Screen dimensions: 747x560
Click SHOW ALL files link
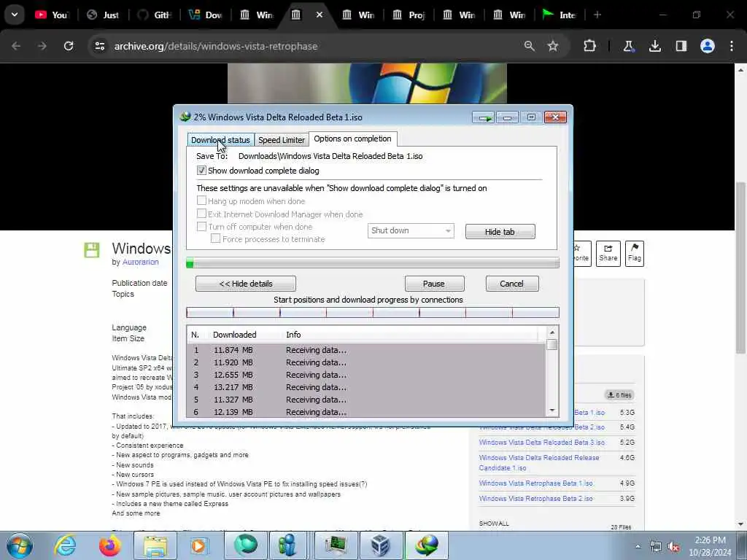(x=494, y=524)
